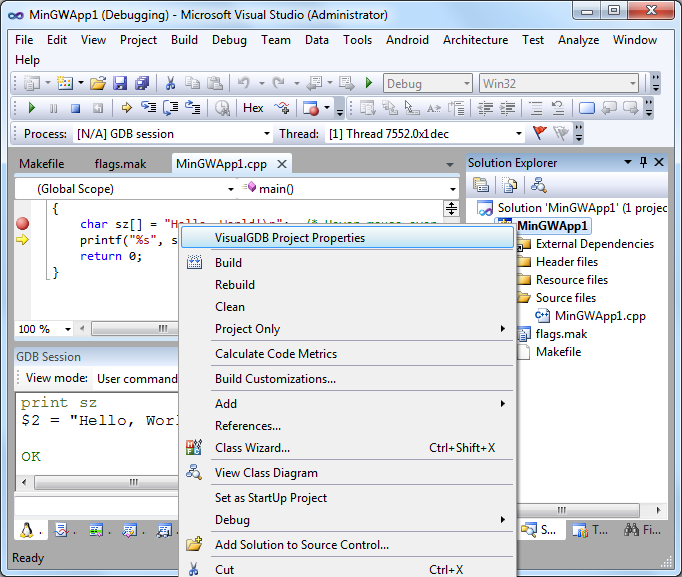Open Class Wizard... entry
This screenshot has width=682, height=577.
[x=347, y=448]
